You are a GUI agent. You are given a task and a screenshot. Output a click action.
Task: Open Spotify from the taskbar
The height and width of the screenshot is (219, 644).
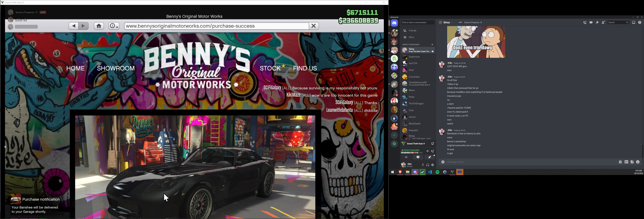click(x=437, y=172)
